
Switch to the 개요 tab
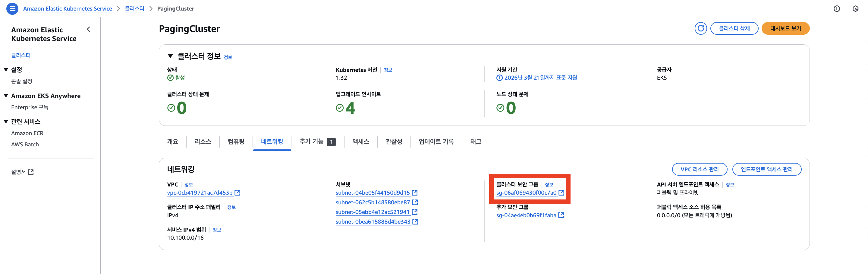[x=172, y=142]
